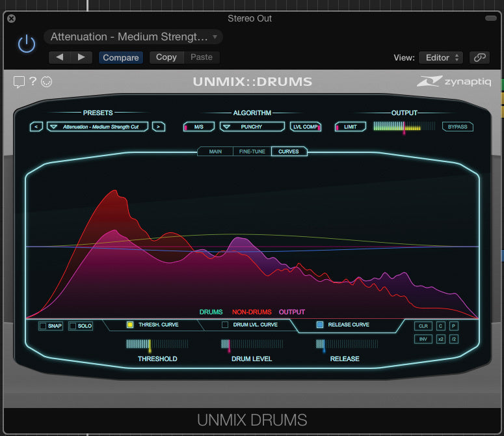Screen dimensions: 504x436
Task: Click the DRUMS legend label
Action: click(211, 312)
